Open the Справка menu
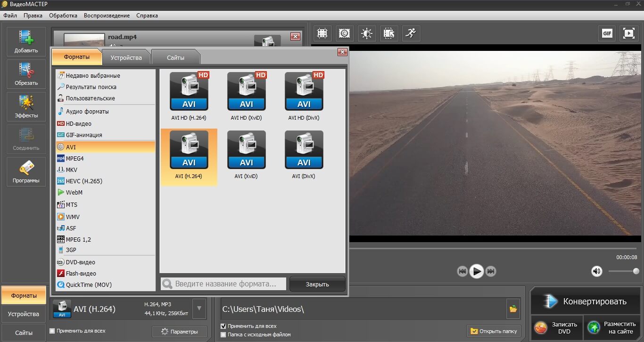The height and width of the screenshot is (342, 644). click(x=147, y=16)
